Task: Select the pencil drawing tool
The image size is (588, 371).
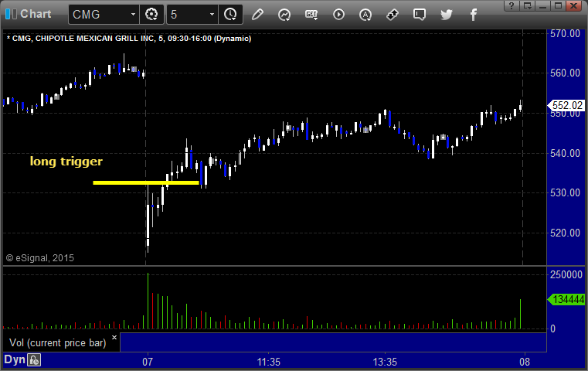Action: tap(257, 15)
